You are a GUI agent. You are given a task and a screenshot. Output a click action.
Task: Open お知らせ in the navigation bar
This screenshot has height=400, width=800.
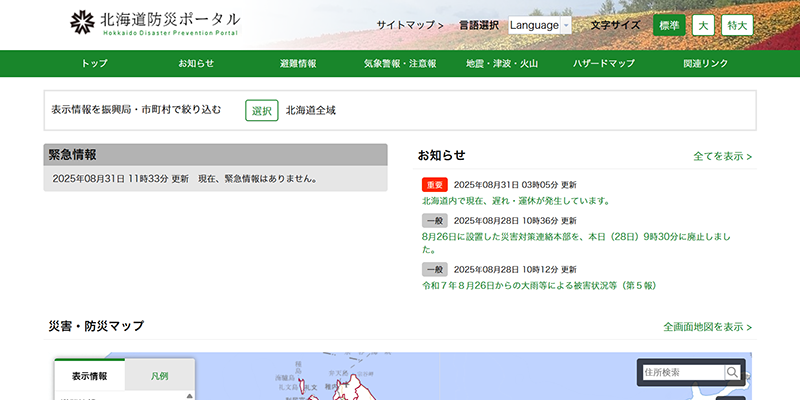pos(196,64)
